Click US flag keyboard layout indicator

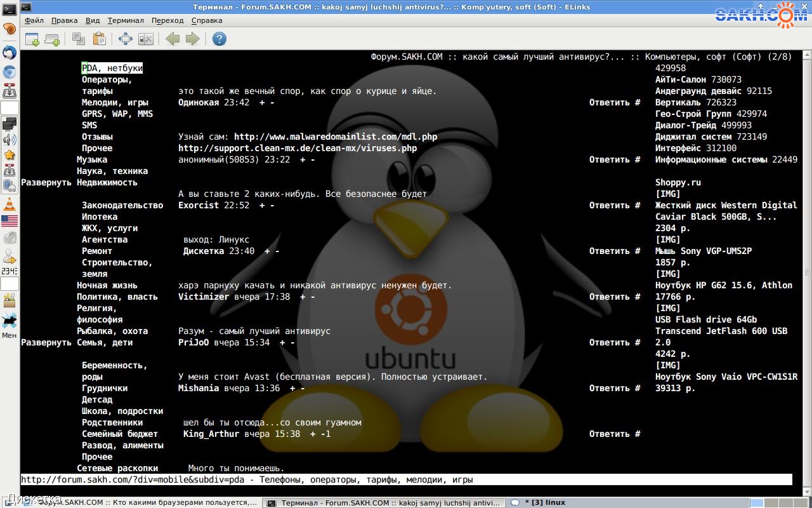pyautogui.click(x=10, y=221)
